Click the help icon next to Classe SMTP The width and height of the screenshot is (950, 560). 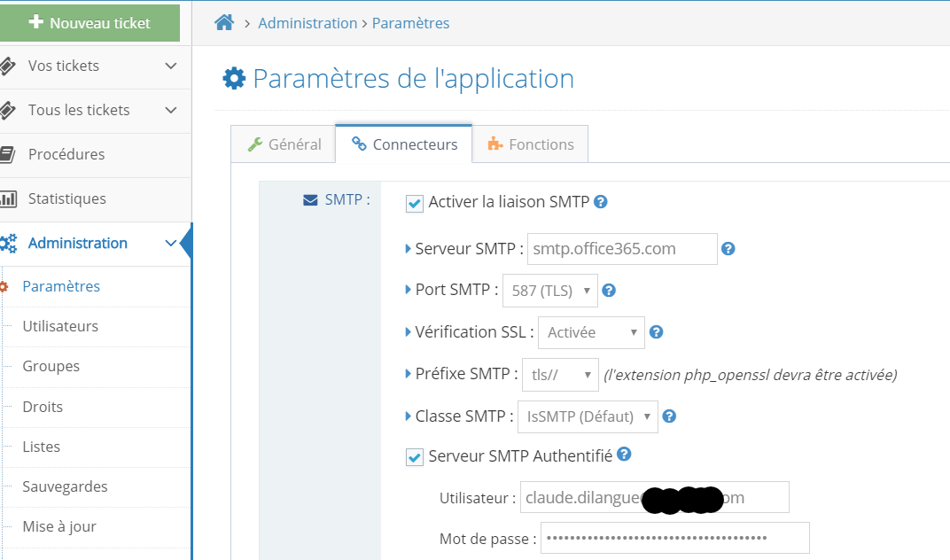(x=669, y=416)
